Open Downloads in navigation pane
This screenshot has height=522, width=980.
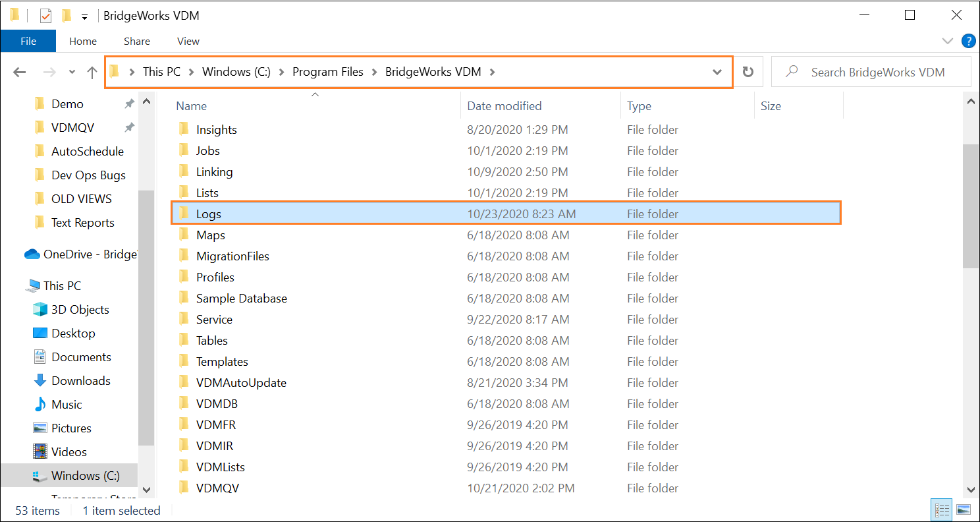click(x=80, y=381)
